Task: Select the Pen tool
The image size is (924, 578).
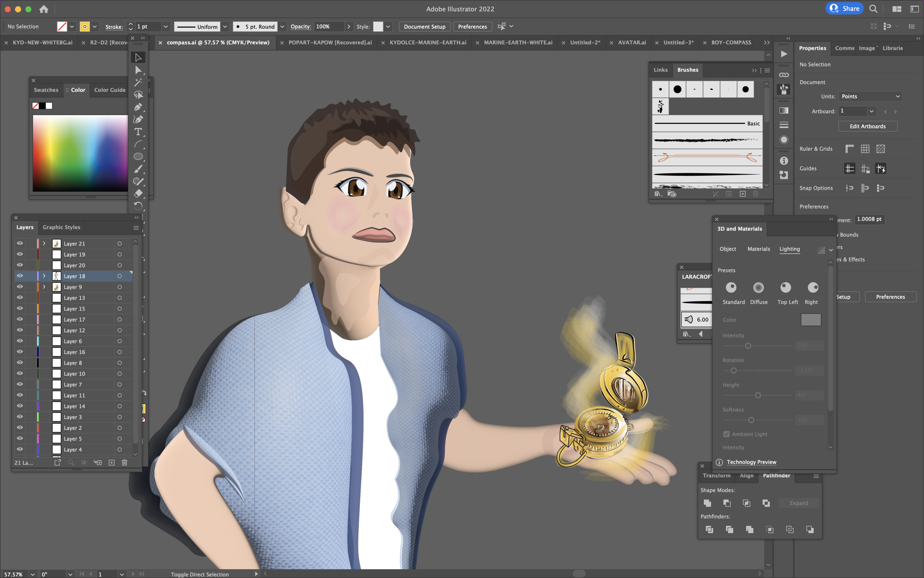Action: point(138,107)
